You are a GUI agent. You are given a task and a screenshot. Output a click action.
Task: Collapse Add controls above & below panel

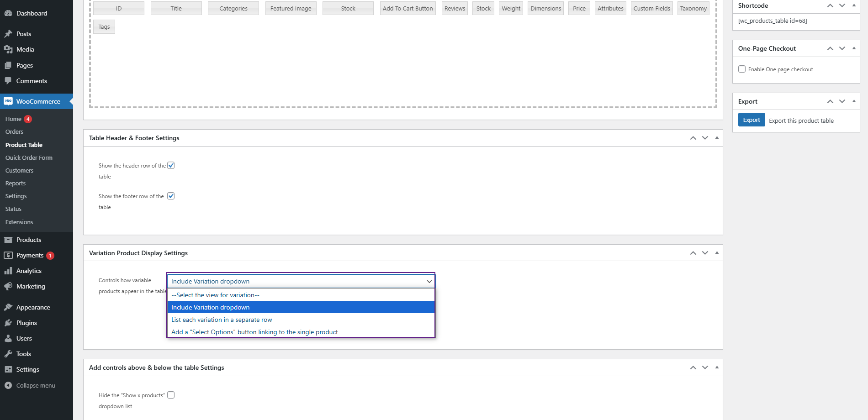[717, 367]
